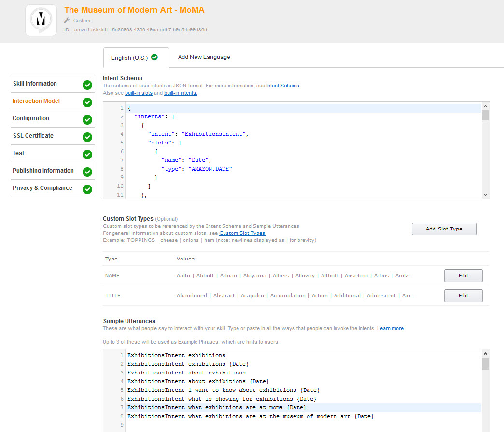Click the Intent Schema scrollbar thumb
Viewport: 504px width, 432px height.
485,115
